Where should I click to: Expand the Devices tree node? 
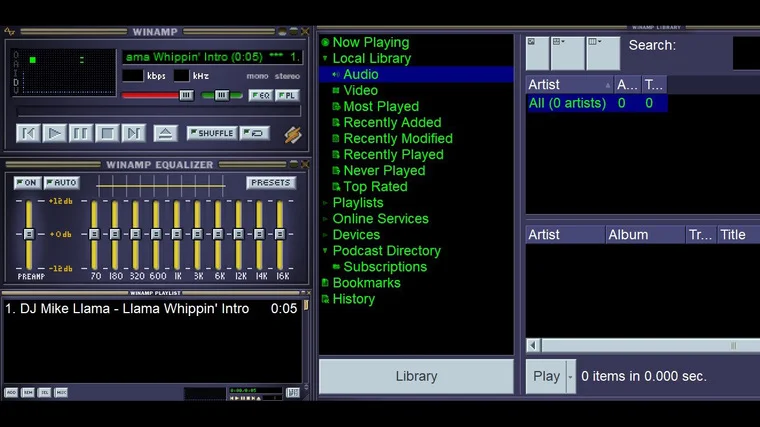(325, 235)
